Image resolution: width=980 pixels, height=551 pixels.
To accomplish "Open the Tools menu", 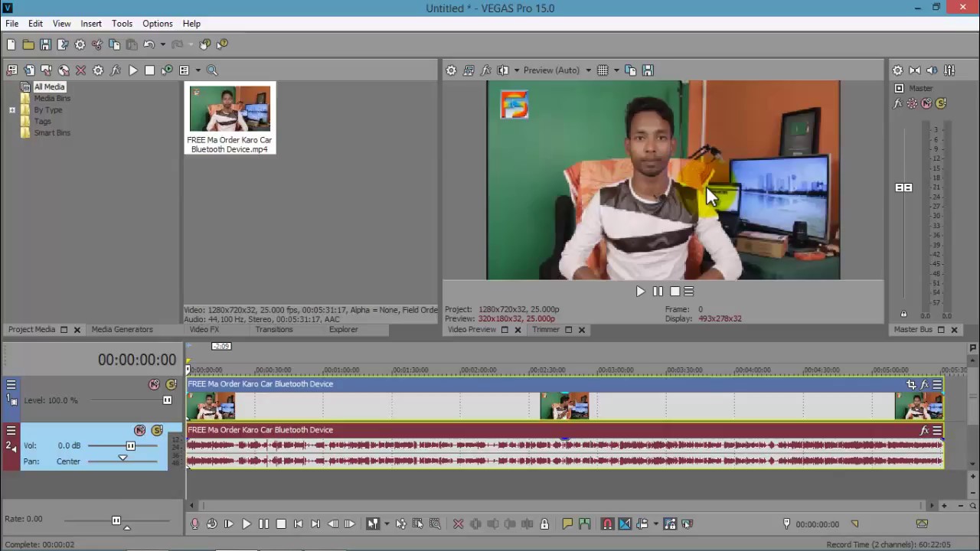I will pyautogui.click(x=122, y=24).
